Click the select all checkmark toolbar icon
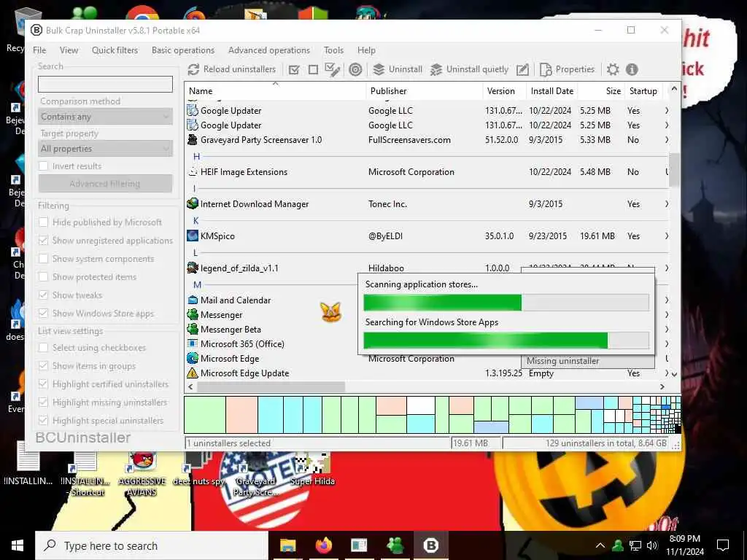 click(x=294, y=70)
